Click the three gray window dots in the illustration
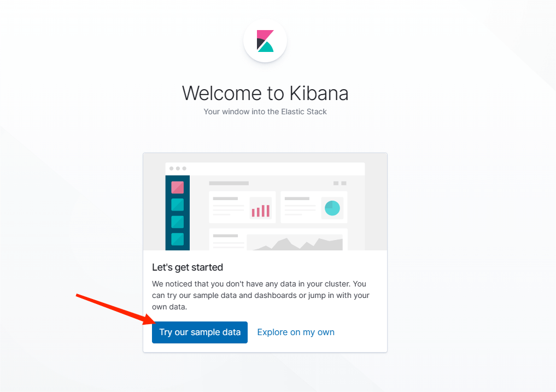The height and width of the screenshot is (392, 556). [x=178, y=168]
